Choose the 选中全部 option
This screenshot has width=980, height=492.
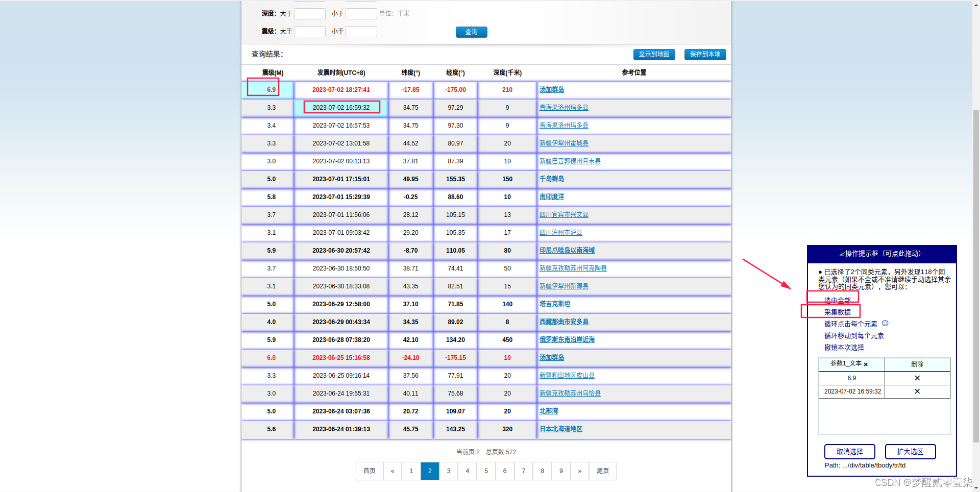point(837,300)
